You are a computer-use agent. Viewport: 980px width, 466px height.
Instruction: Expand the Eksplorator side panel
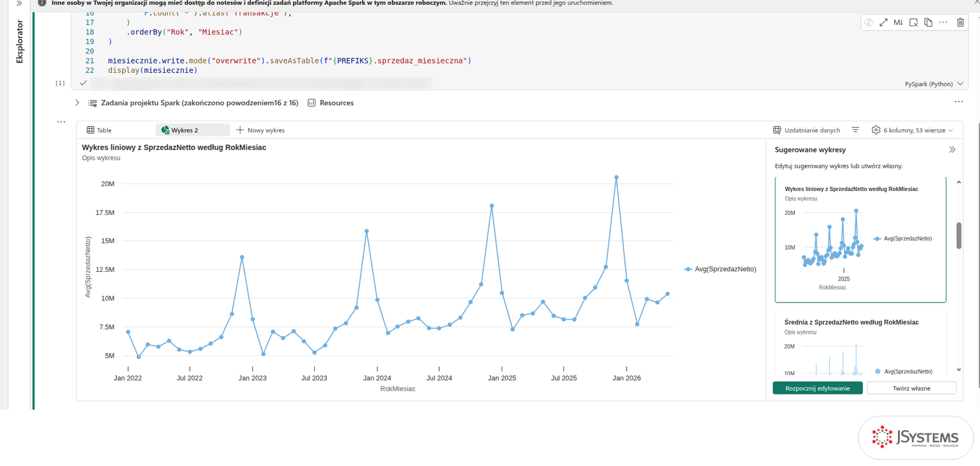pos(20,3)
